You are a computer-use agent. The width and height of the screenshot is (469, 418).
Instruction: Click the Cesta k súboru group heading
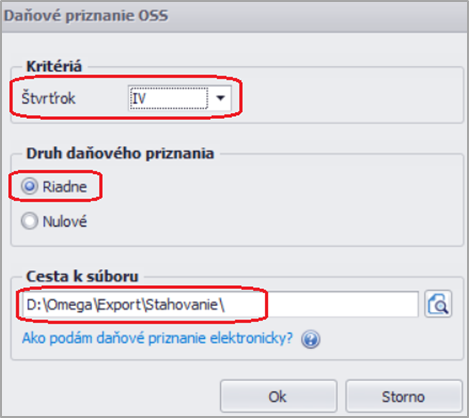[82, 276]
